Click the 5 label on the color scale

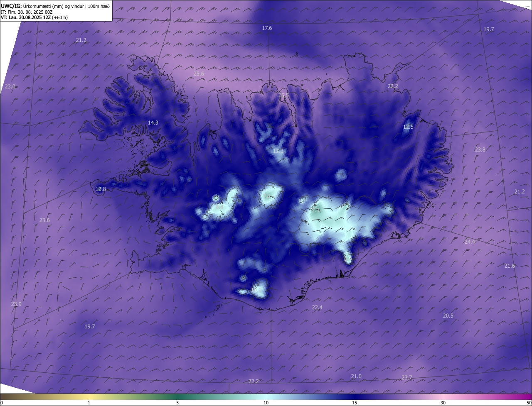pos(177,403)
